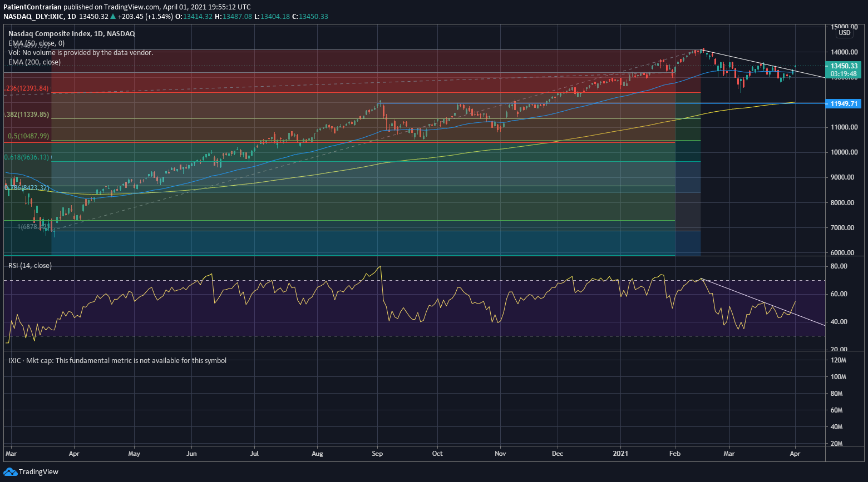Screen dimensions: 868x482
Task: Select the RSI (14, close) indicator label
Action: click(30, 266)
